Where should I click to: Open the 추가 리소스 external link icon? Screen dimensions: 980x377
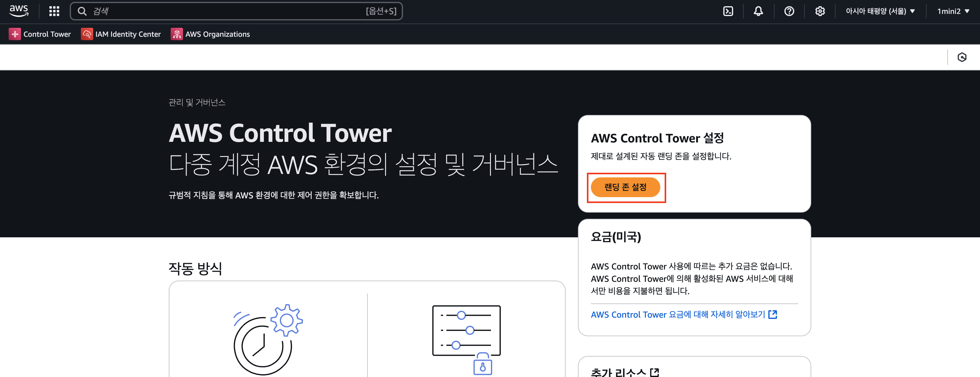[654, 372]
